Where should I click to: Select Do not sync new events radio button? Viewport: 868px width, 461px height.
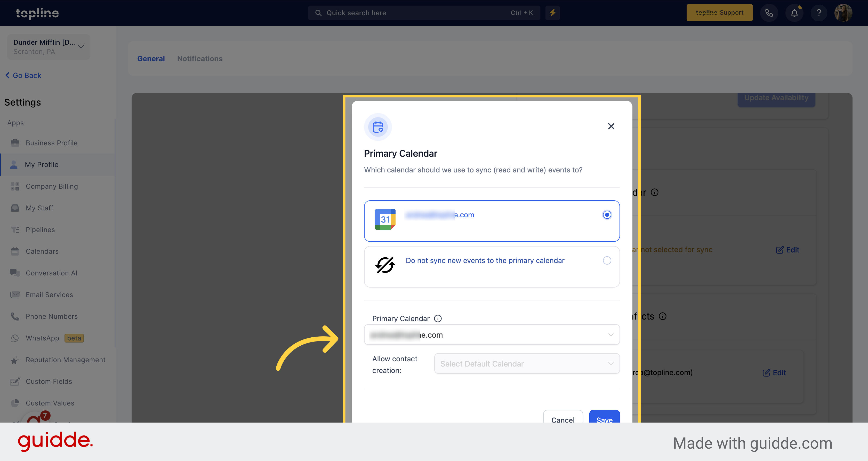607,260
